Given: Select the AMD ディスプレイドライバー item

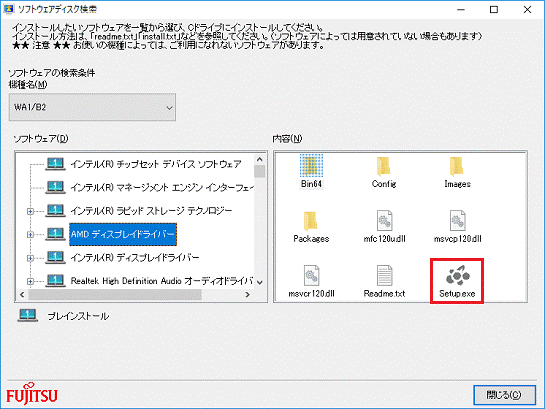Looking at the screenshot, I should [x=123, y=234].
